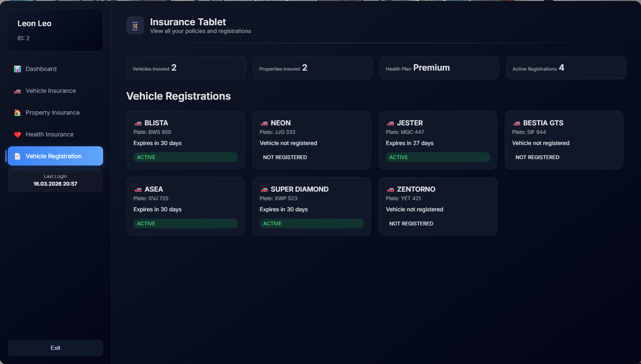Click the Dashboard chart icon in sidebar
This screenshot has width=641, height=364.
tap(18, 69)
